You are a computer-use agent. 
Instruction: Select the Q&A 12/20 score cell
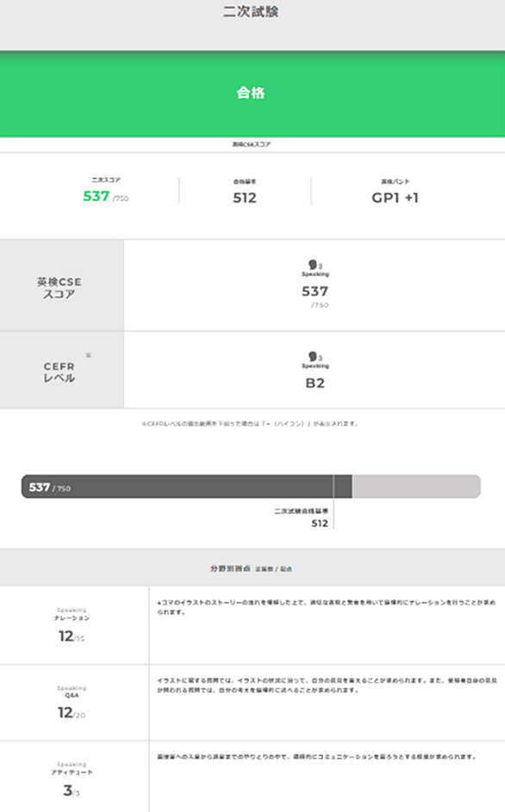click(74, 703)
